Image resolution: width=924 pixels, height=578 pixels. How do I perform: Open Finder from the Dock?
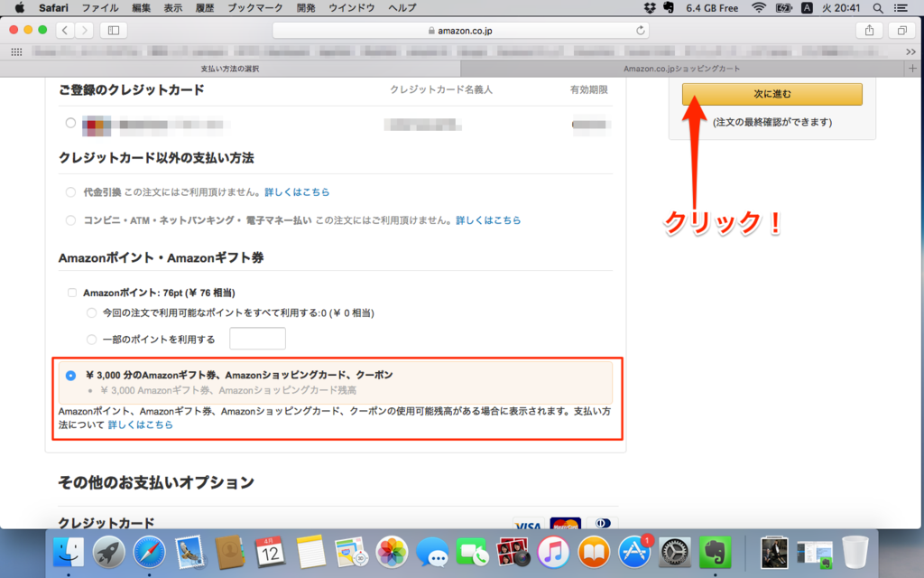69,553
